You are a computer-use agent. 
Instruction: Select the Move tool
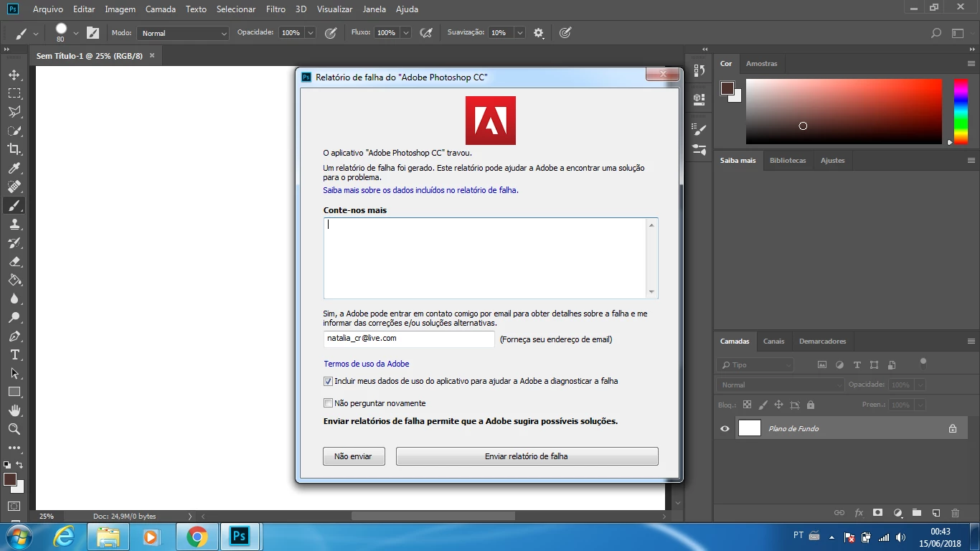tap(14, 75)
